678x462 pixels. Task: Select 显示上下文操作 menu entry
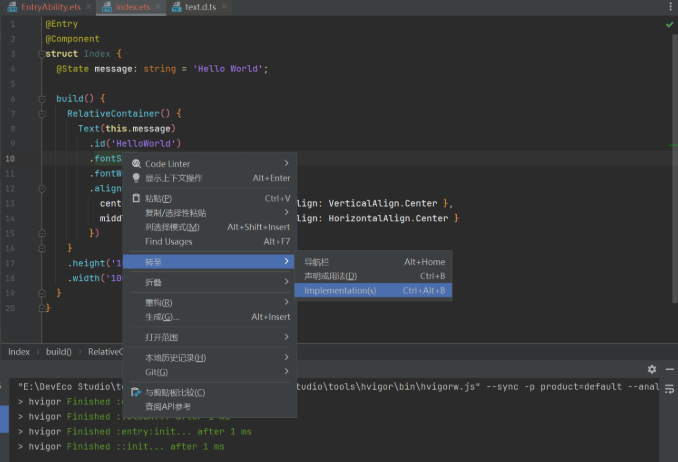[x=210, y=178]
